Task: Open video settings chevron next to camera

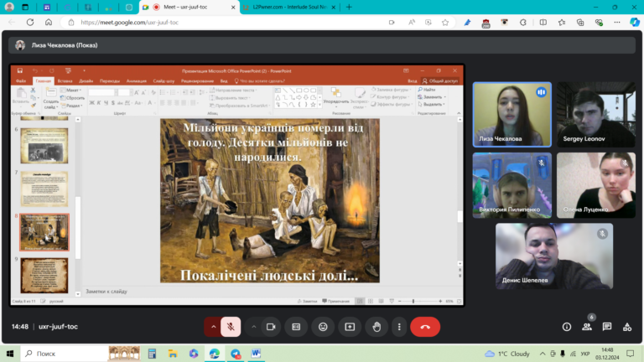Action: 253,327
